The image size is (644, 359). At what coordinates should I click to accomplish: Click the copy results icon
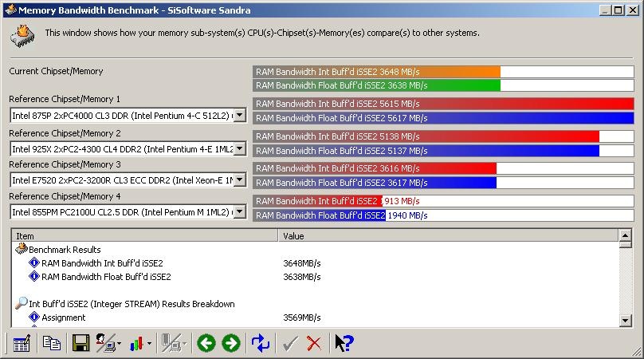51,343
